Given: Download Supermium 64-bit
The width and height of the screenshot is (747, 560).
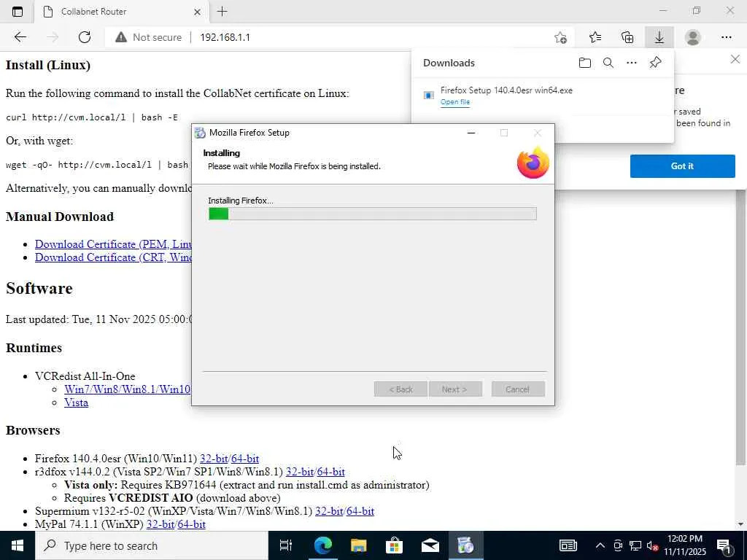Looking at the screenshot, I should pos(360,511).
